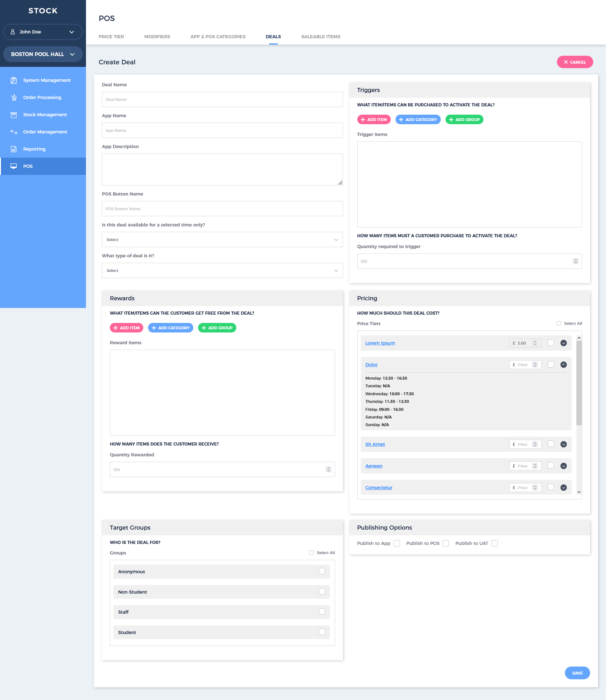Collapse the Dolor price tier details
Viewport: 606px width, 700px height.
[563, 365]
